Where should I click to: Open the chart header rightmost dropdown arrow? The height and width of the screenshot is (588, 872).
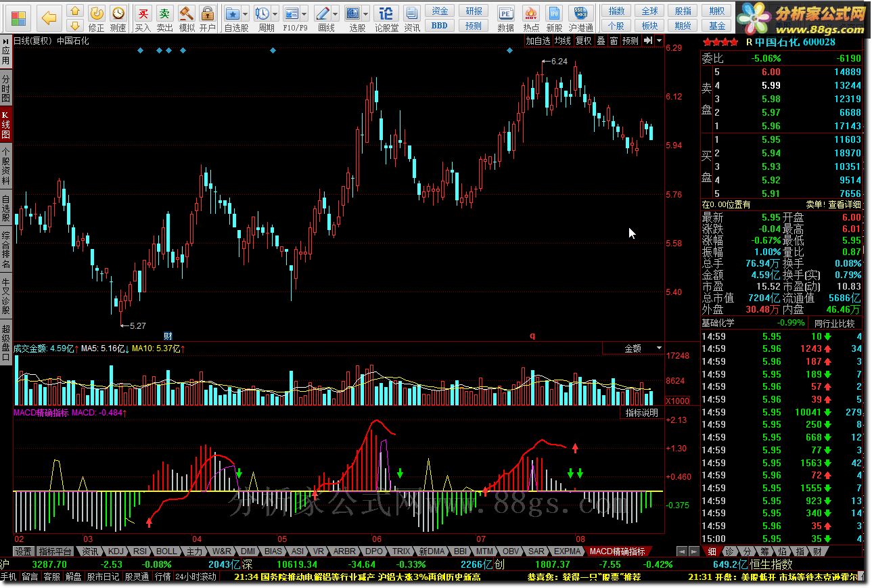659,41
